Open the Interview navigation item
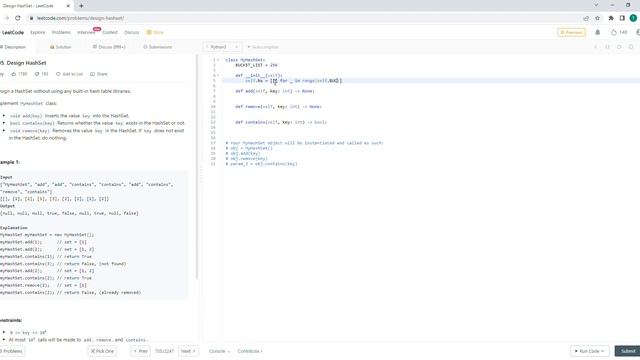This screenshot has width=640, height=360. [86, 32]
